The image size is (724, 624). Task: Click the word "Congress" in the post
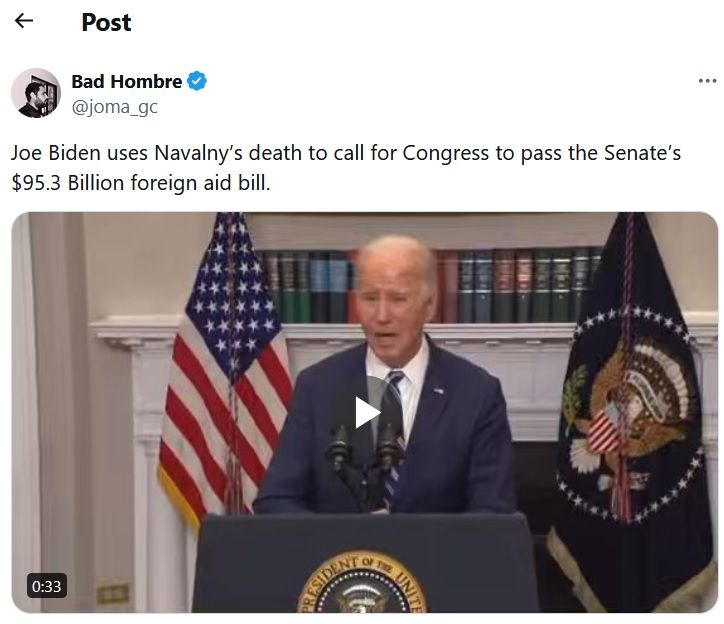point(446,153)
